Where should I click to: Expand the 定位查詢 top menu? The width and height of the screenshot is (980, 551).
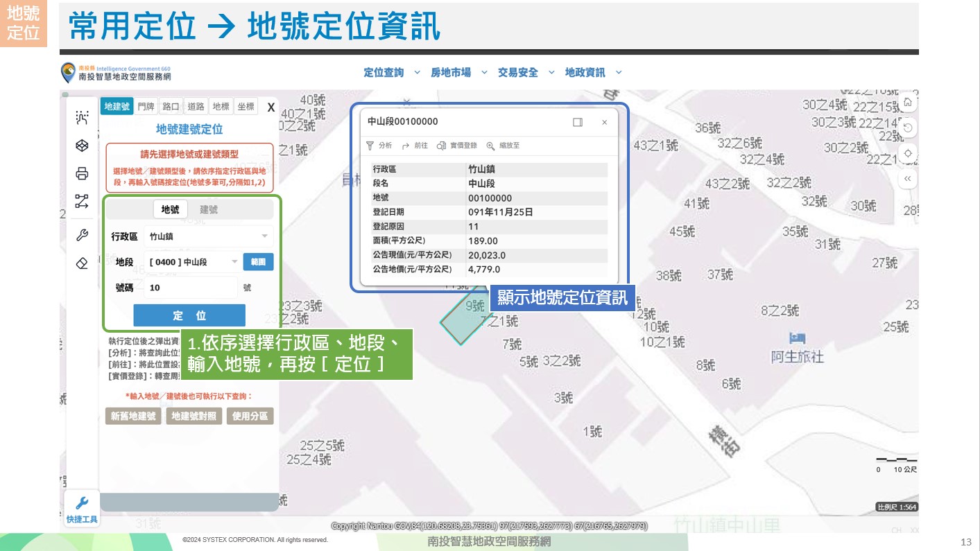click(392, 72)
